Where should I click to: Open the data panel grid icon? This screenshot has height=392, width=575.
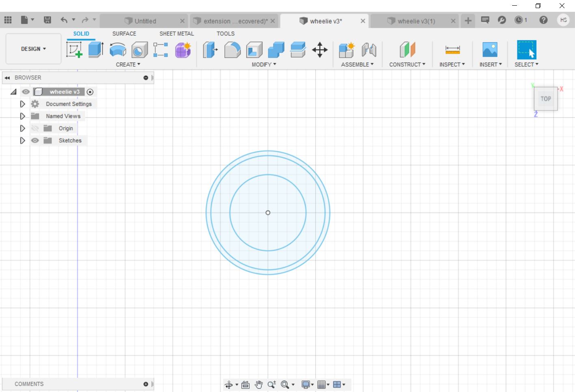(8, 20)
